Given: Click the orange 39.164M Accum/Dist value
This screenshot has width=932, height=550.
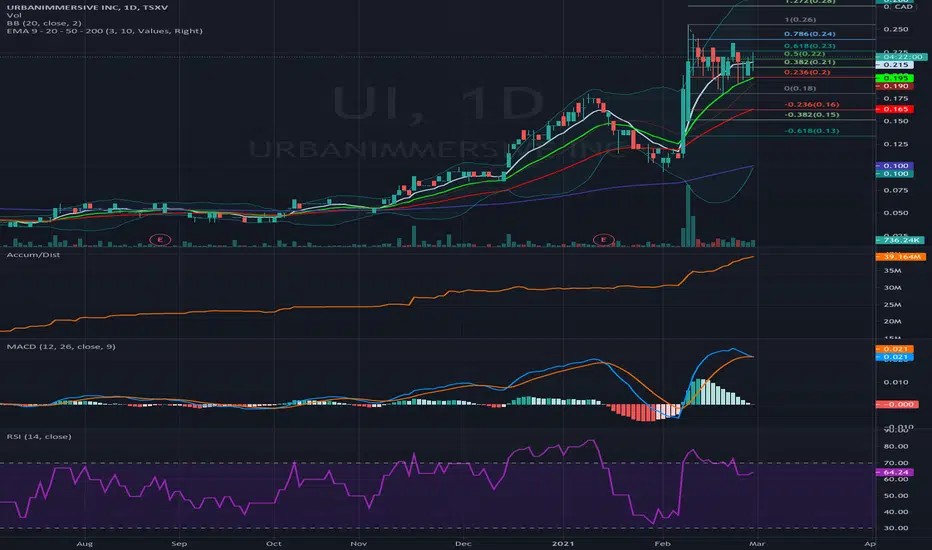Looking at the screenshot, I should (900, 256).
